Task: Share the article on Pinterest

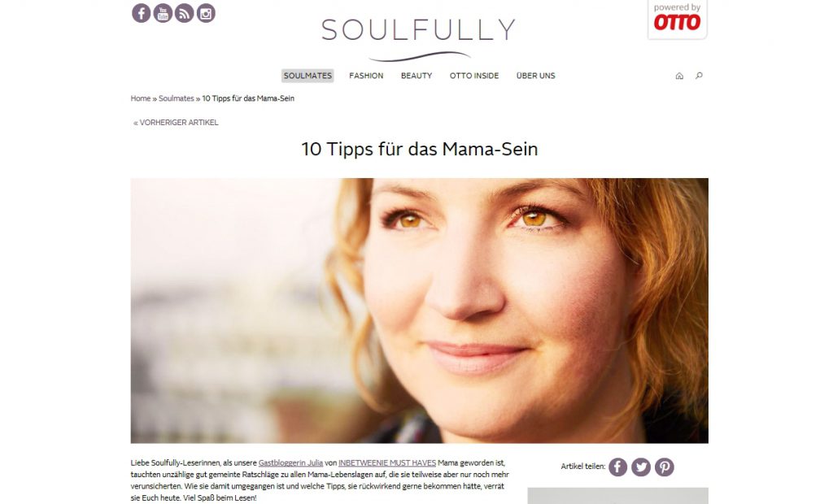Action: [665, 467]
